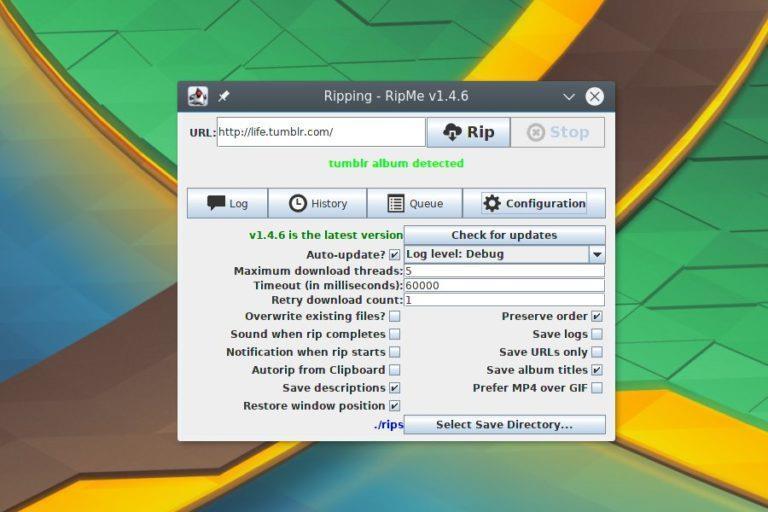The width and height of the screenshot is (768, 512).
Task: Click the ./rips directory link
Action: [388, 425]
